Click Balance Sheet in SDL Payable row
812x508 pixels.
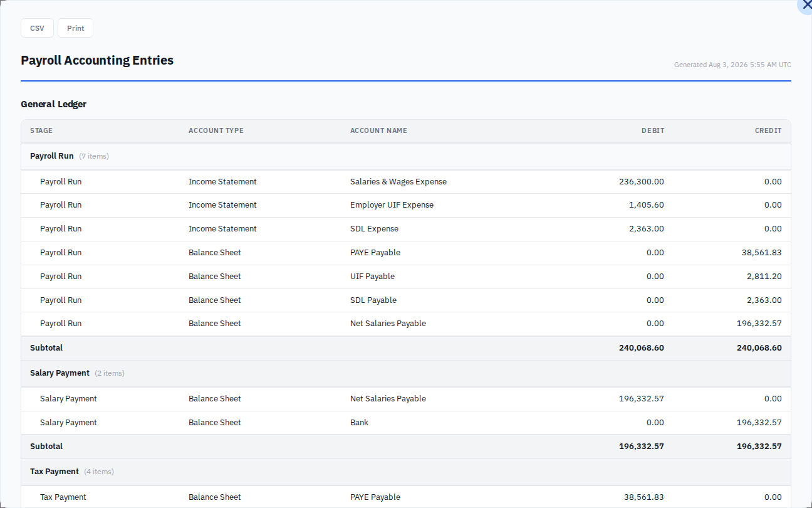[x=215, y=300]
